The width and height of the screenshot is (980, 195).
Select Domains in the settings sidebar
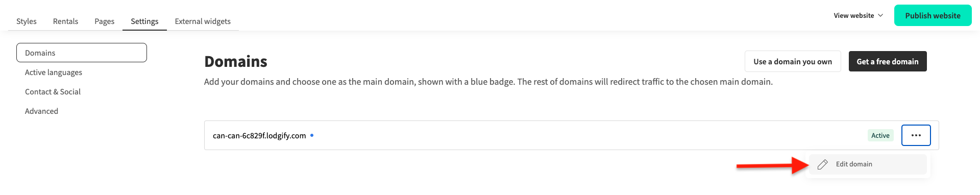tap(82, 53)
